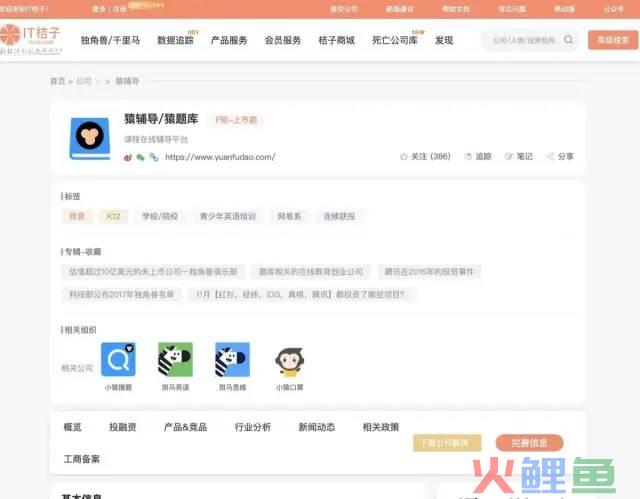Open 产品服务 nav menu
This screenshot has height=499, width=640.
(x=229, y=40)
